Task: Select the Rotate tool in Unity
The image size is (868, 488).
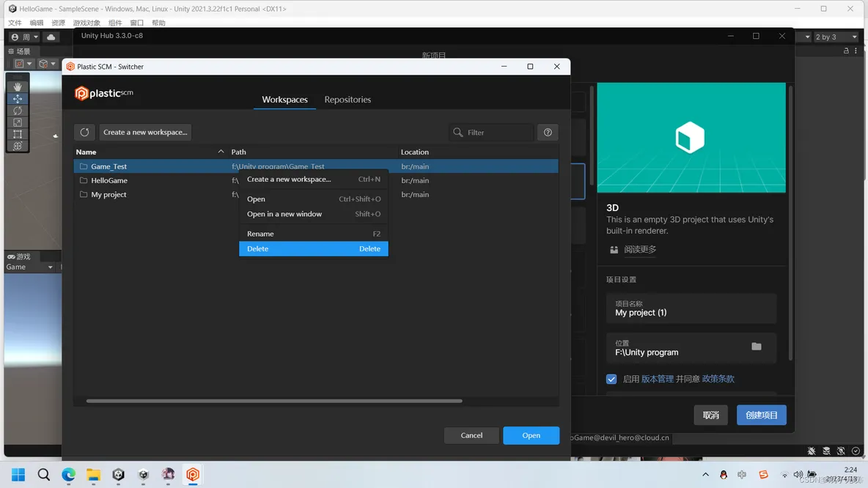Action: coord(18,111)
